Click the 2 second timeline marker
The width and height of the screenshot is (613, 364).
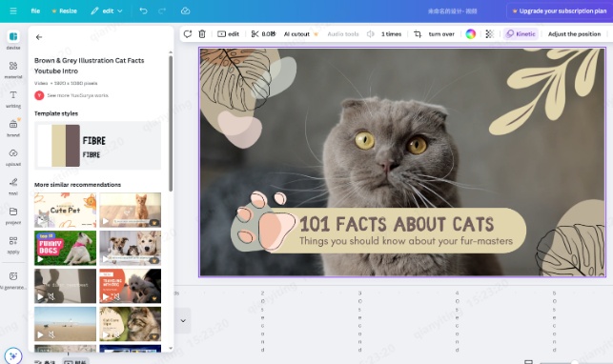click(x=263, y=321)
